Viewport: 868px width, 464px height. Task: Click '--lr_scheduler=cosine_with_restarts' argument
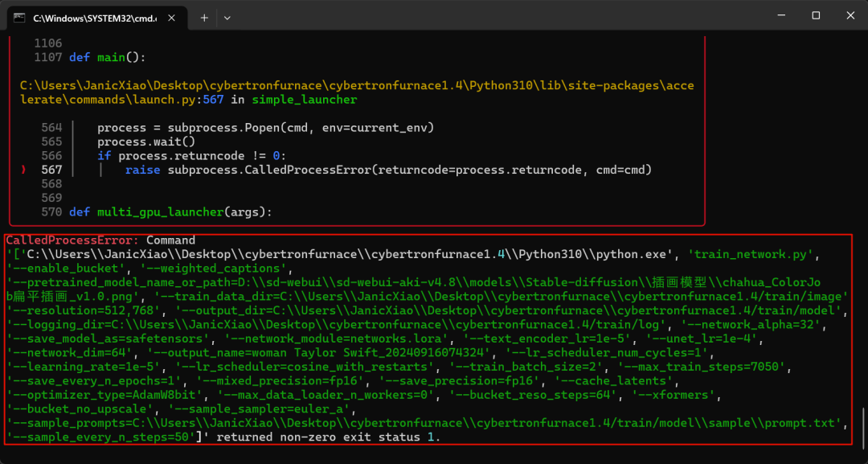tap(305, 367)
